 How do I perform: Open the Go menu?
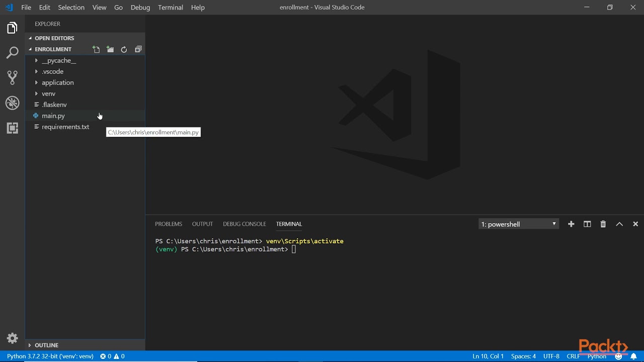pos(118,8)
